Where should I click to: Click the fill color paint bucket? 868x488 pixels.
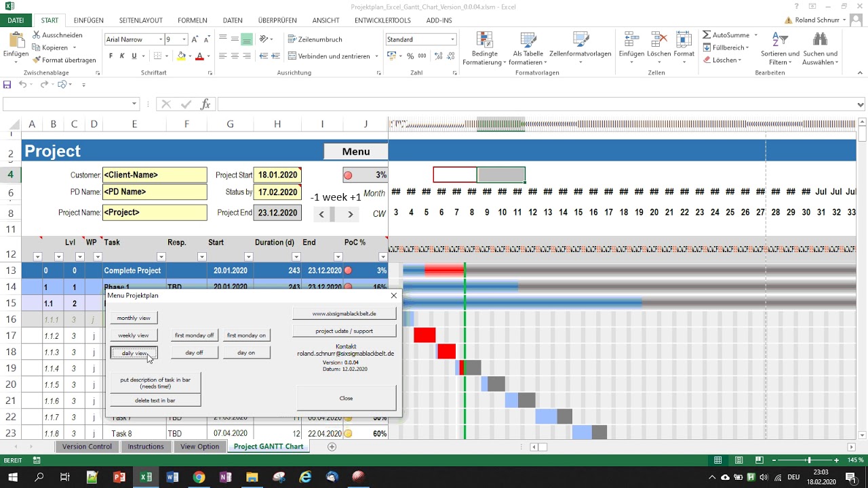[x=181, y=56]
